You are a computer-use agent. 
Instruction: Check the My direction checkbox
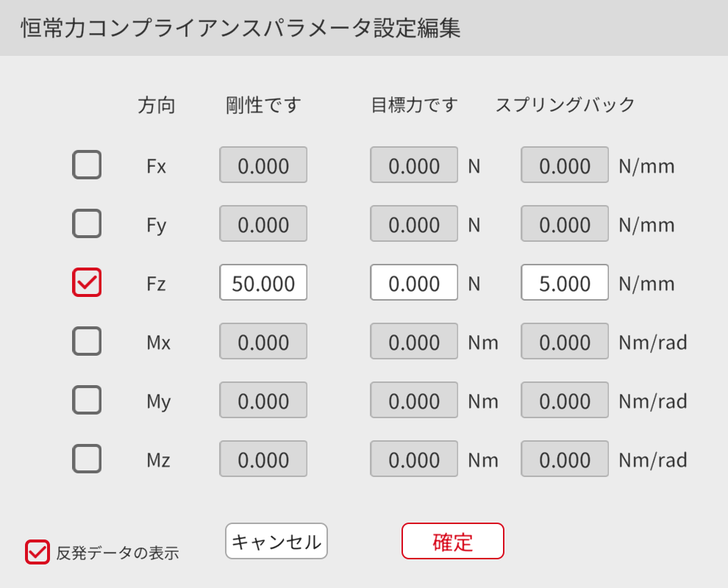(87, 400)
